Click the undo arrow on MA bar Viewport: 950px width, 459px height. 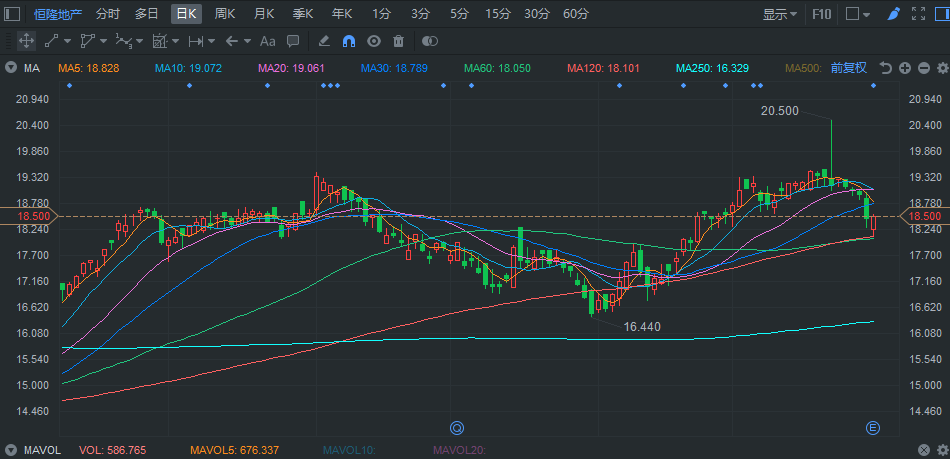[885, 68]
